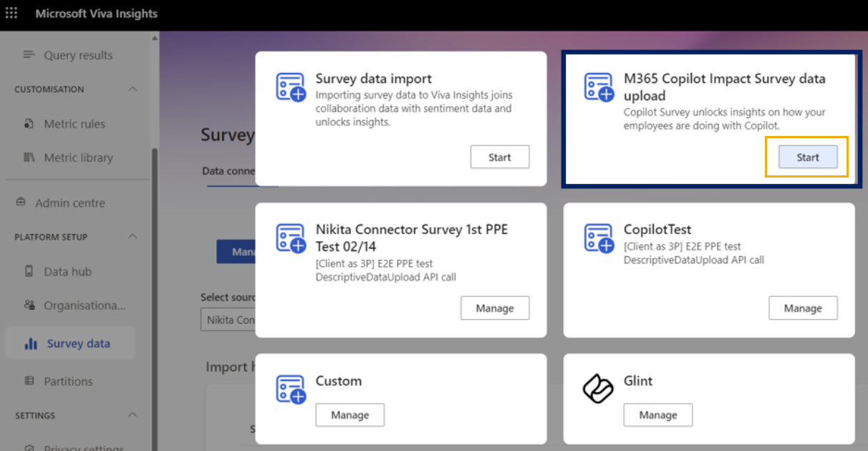Click the Metric rules icon
The width and height of the screenshot is (868, 451).
[x=29, y=124]
